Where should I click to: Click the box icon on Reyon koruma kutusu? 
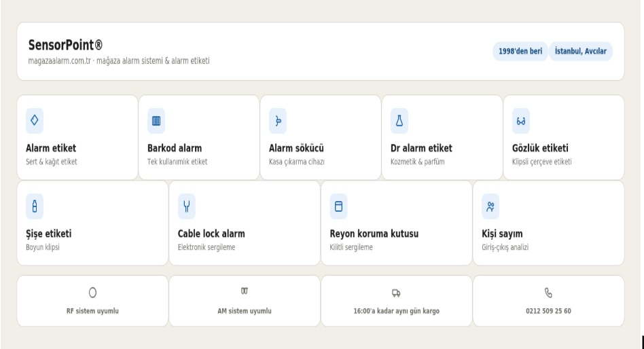point(338,206)
